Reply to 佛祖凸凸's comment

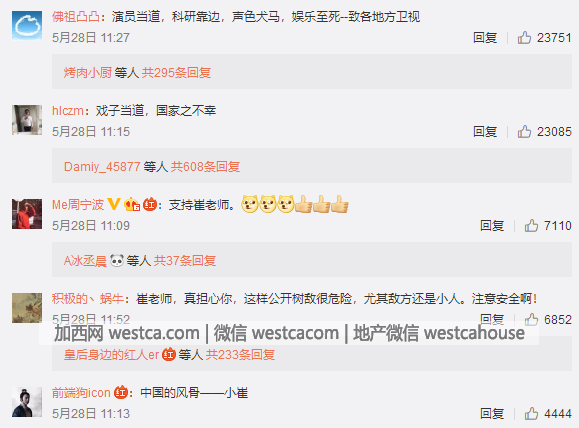[485, 37]
